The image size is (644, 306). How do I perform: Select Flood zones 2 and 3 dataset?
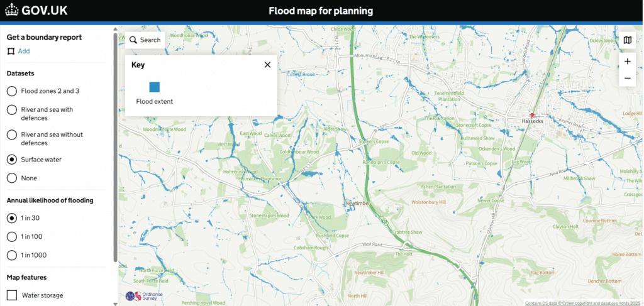tap(12, 91)
